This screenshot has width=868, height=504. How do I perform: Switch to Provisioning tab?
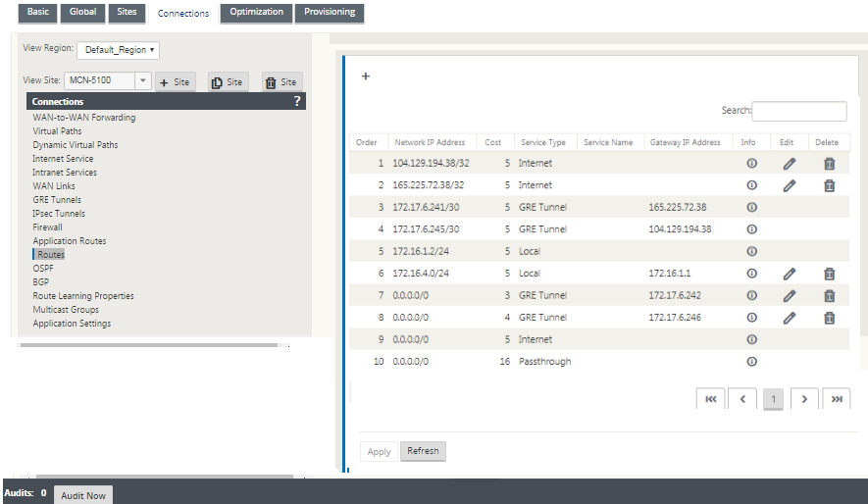(x=330, y=13)
